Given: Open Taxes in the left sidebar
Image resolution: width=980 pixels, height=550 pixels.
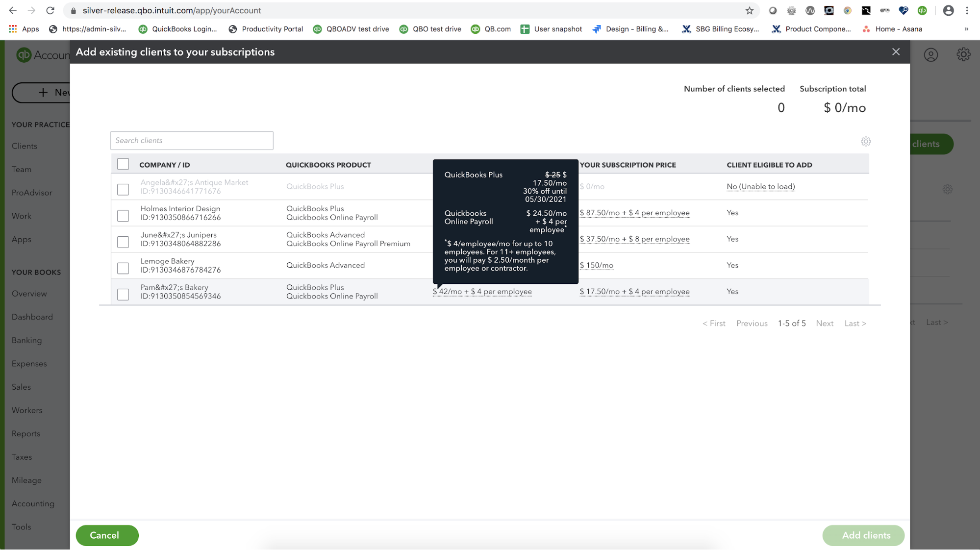Looking at the screenshot, I should coord(22,457).
